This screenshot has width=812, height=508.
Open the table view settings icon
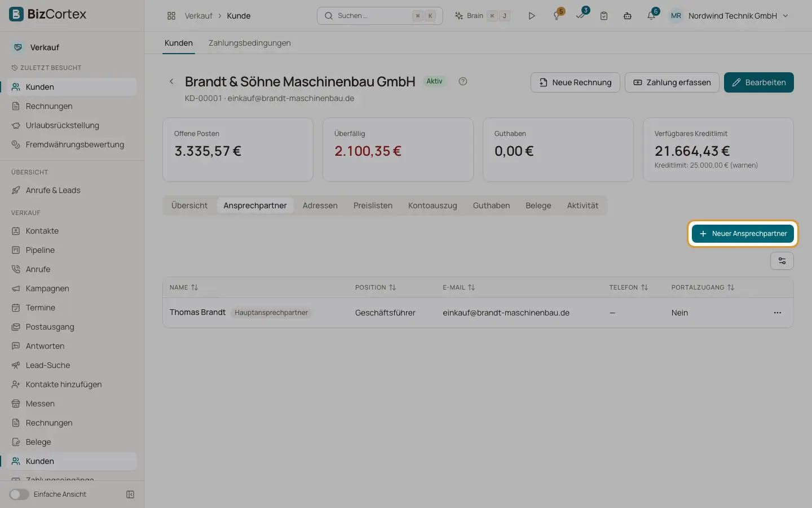(782, 261)
